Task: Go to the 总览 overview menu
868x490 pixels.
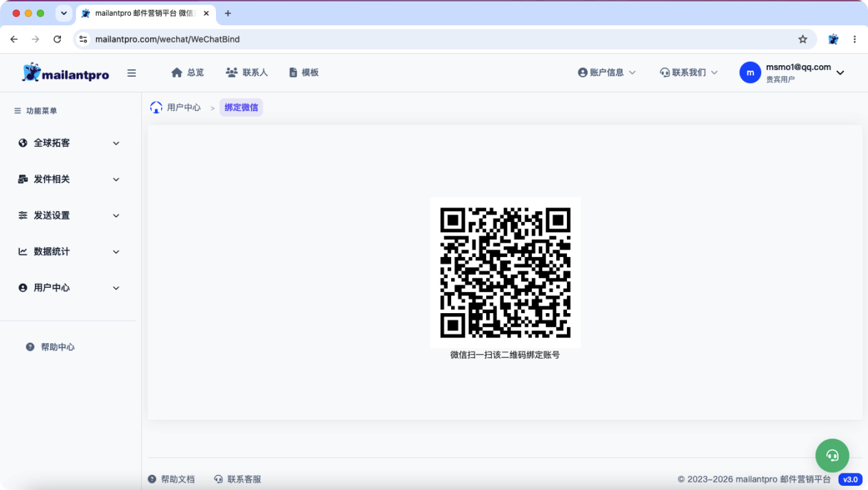Action: [x=188, y=72]
